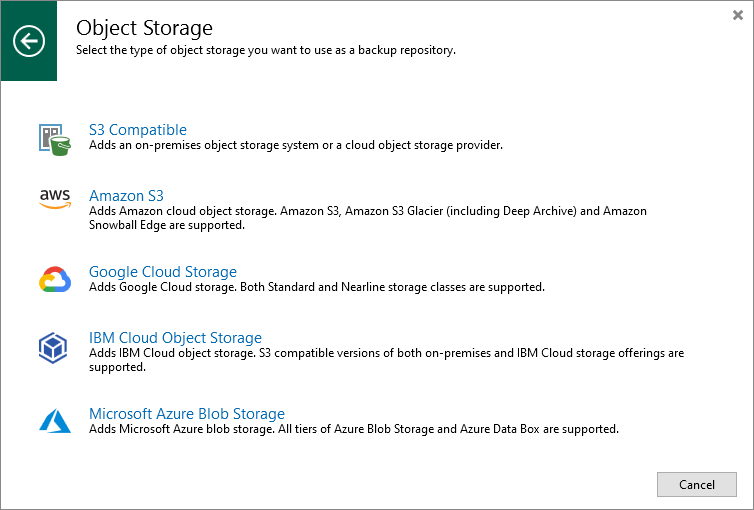This screenshot has height=510, width=754.
Task: Click the S3 Compatible bucket icon
Action: pyautogui.click(x=55, y=139)
